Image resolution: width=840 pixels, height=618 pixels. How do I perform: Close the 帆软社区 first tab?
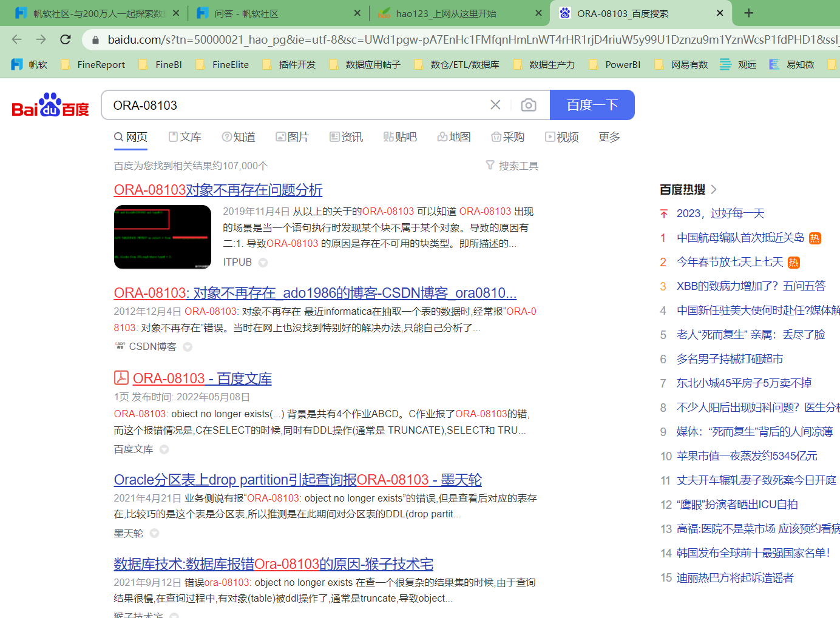(x=176, y=13)
